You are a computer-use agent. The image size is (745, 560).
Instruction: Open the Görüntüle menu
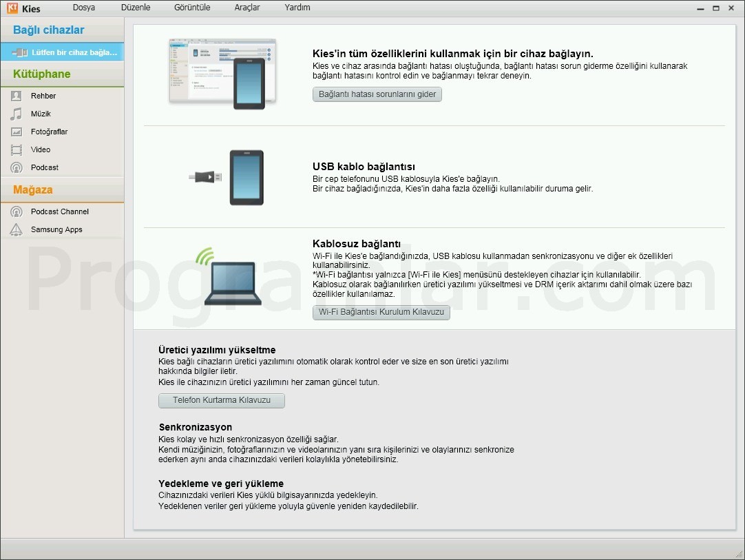click(192, 7)
